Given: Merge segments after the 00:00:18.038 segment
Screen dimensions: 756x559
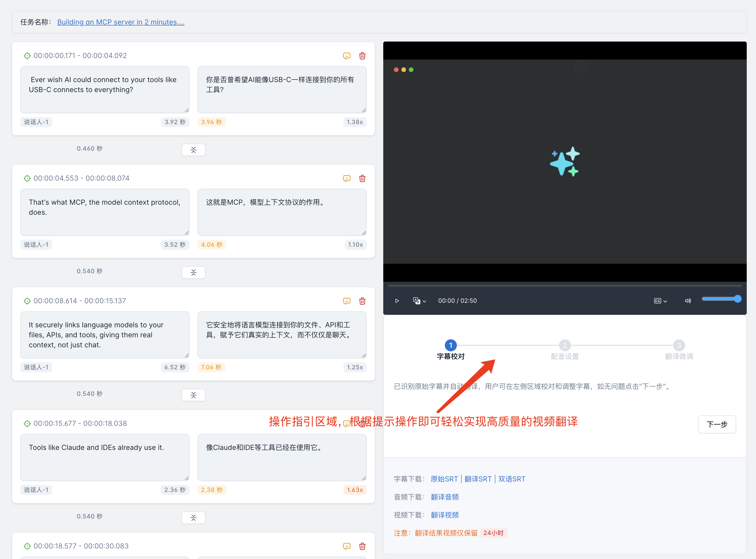Looking at the screenshot, I should pos(193,518).
